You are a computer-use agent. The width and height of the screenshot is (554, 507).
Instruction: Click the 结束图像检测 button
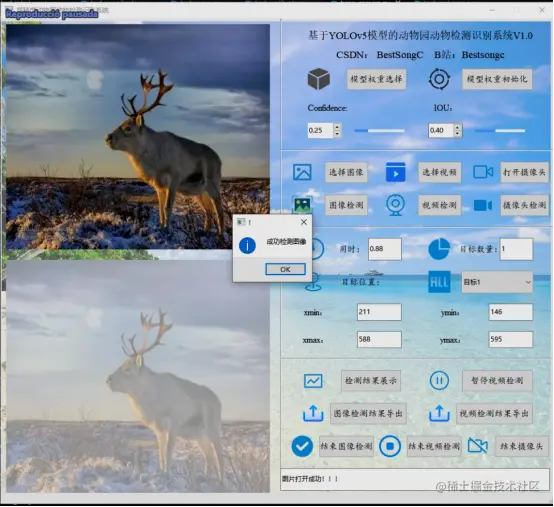click(346, 447)
